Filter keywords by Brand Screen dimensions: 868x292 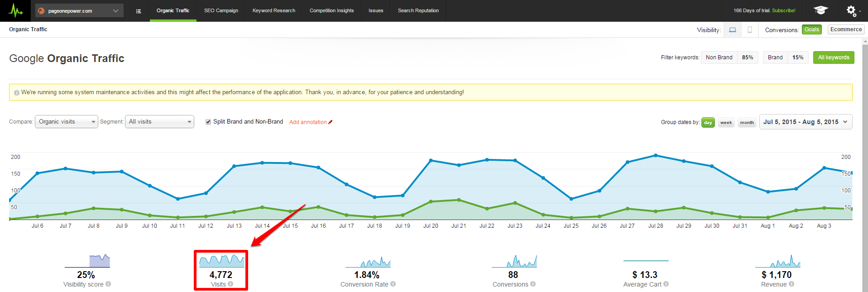point(786,57)
